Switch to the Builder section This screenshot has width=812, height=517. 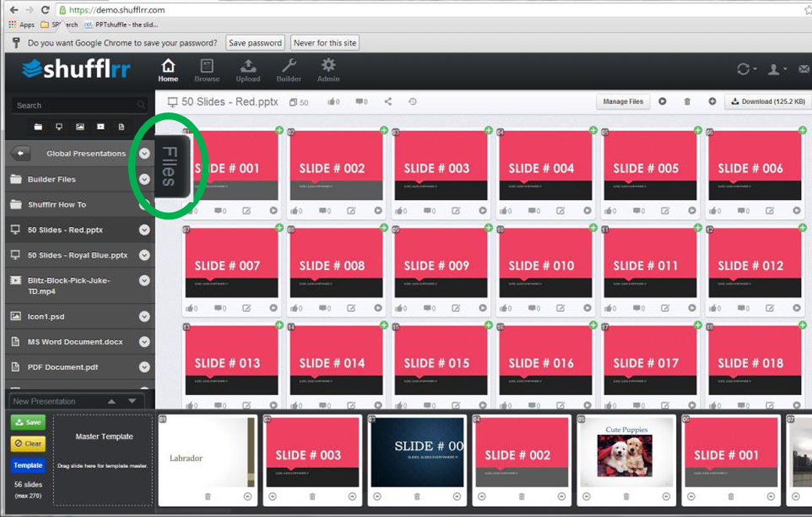pos(288,70)
